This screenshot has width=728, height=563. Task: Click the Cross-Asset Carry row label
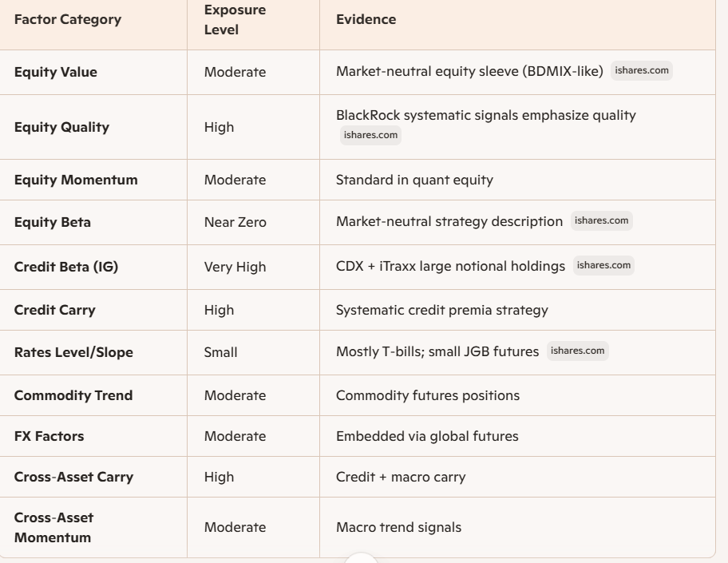click(73, 477)
